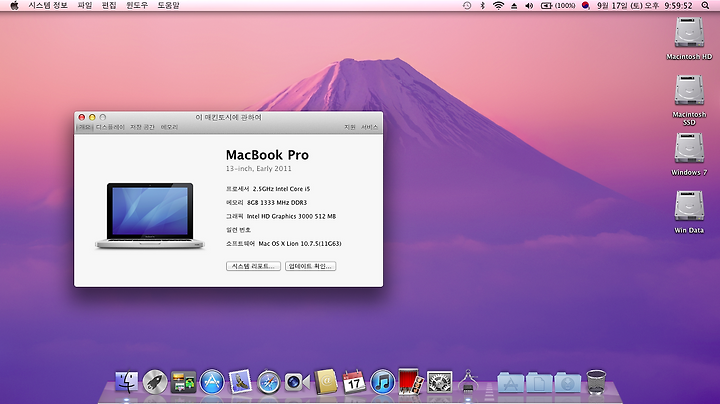Click the MacBook Pro laptop image

pyautogui.click(x=150, y=216)
